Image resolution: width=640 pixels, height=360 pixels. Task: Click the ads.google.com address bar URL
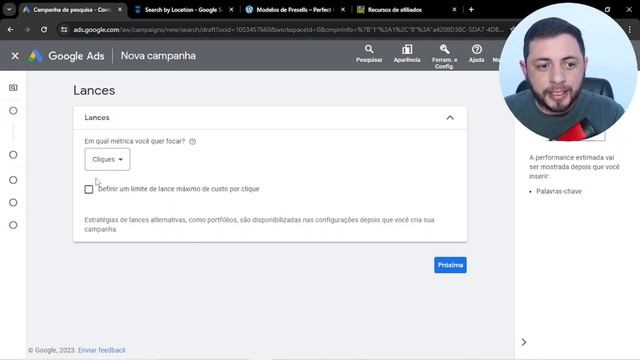coord(288,29)
